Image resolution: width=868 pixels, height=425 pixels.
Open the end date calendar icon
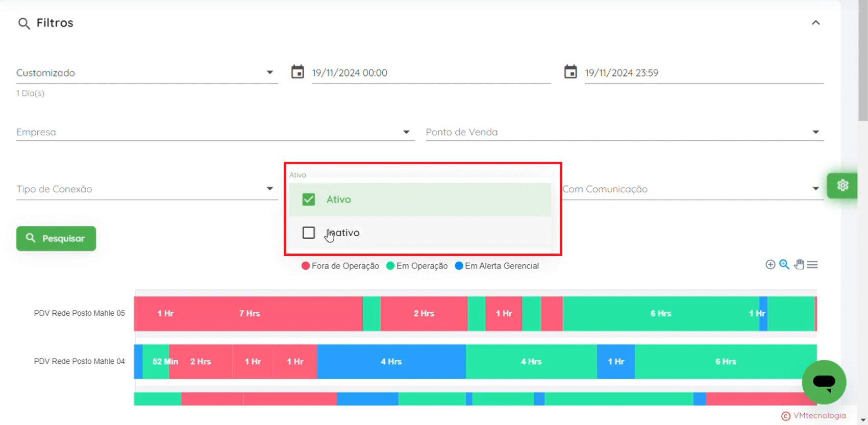(x=571, y=72)
